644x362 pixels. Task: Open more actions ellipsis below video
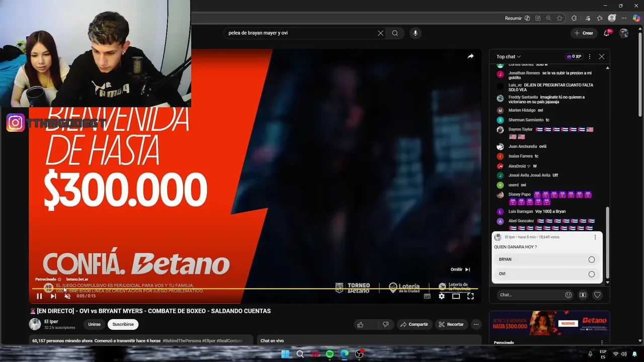(476, 325)
